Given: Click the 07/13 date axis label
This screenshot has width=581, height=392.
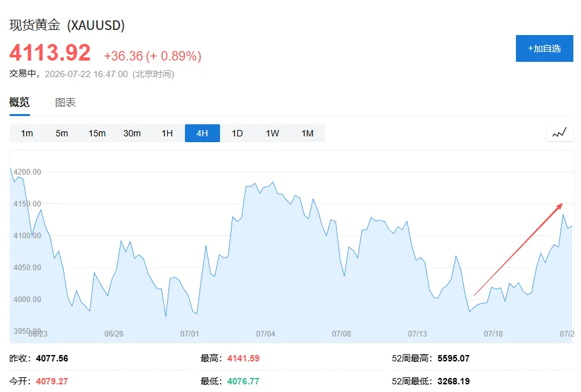Looking at the screenshot, I should [418, 334].
